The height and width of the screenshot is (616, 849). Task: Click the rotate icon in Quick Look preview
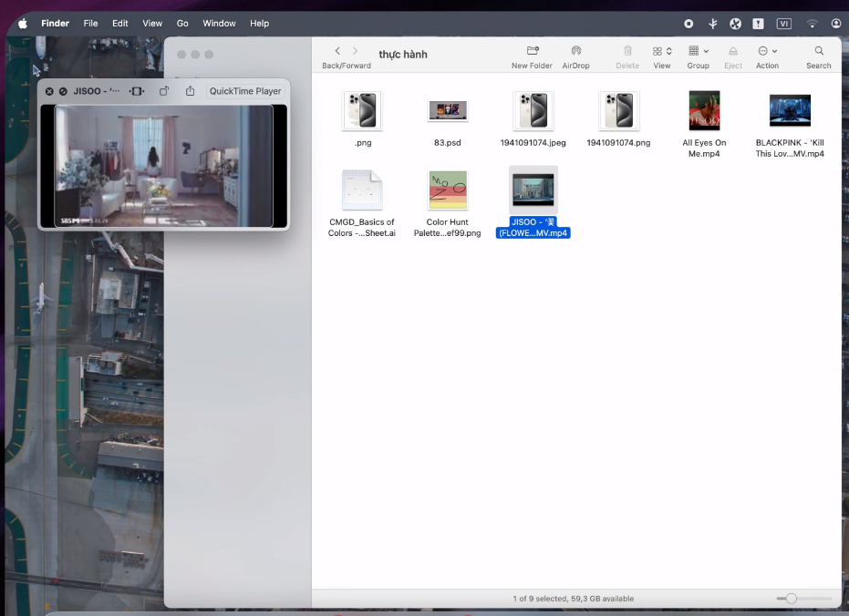pyautogui.click(x=164, y=91)
